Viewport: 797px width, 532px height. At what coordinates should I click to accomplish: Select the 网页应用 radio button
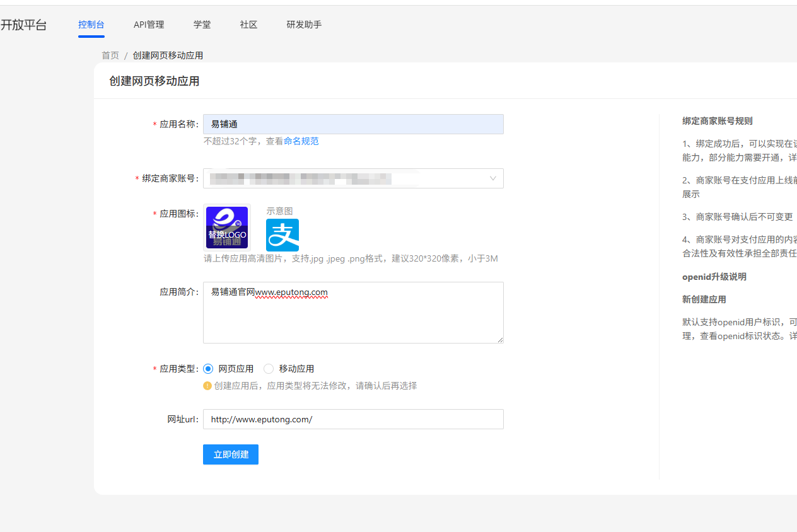tap(209, 369)
